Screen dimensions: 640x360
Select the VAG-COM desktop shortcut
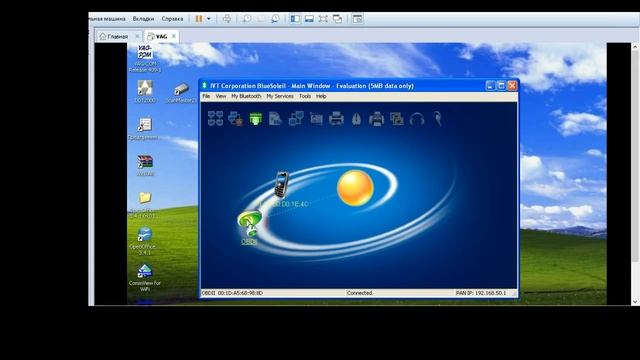pyautogui.click(x=145, y=58)
